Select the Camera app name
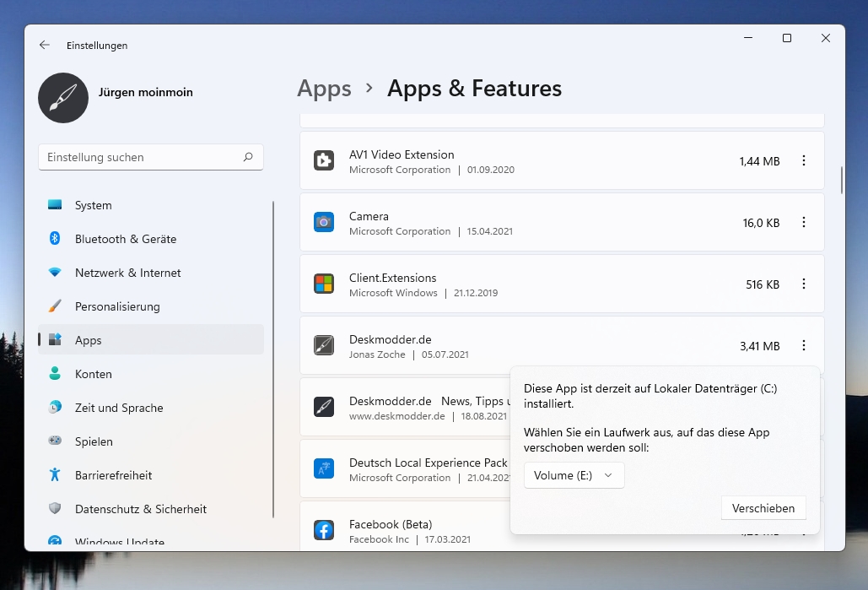868x590 pixels. [x=369, y=216]
